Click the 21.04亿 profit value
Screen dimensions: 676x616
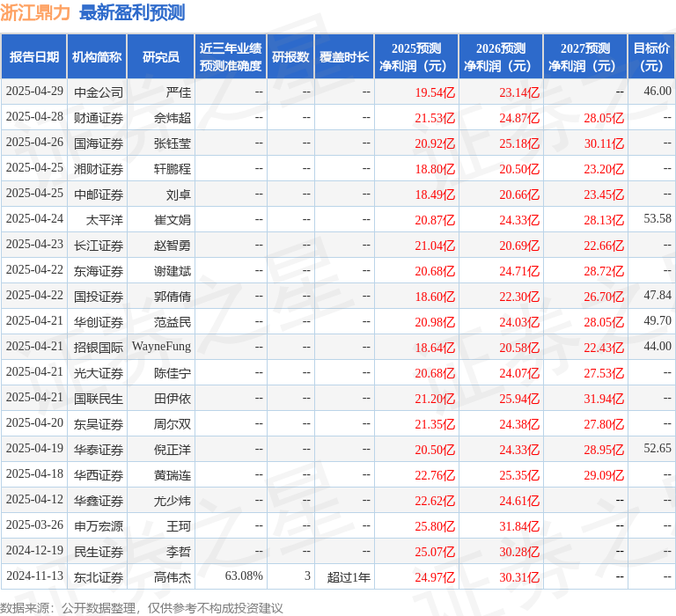(x=435, y=246)
